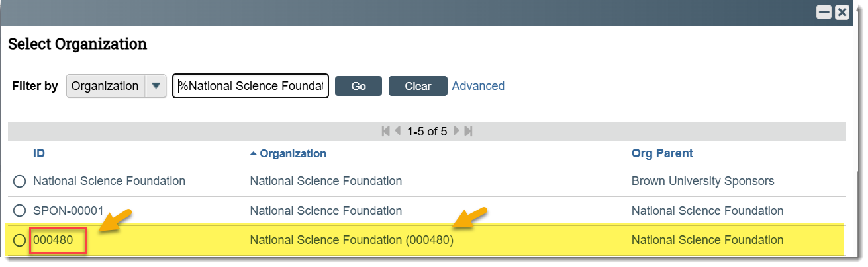Close the Select Organization dialog

[842, 12]
